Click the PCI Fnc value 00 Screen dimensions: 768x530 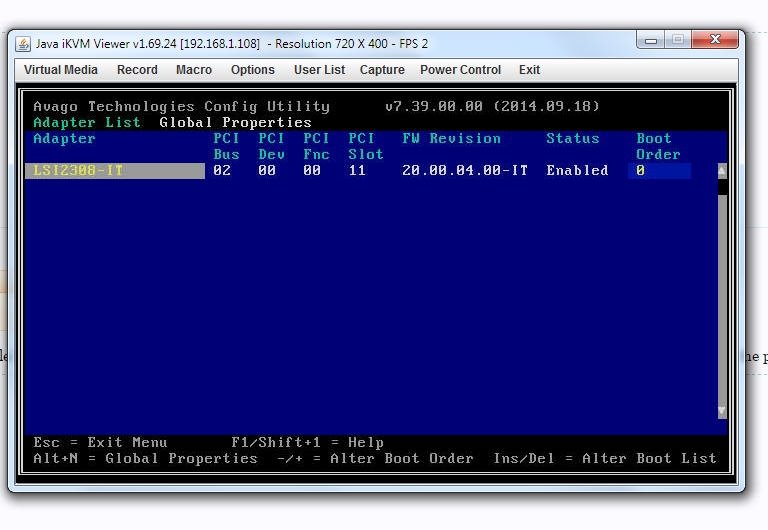pyautogui.click(x=312, y=170)
